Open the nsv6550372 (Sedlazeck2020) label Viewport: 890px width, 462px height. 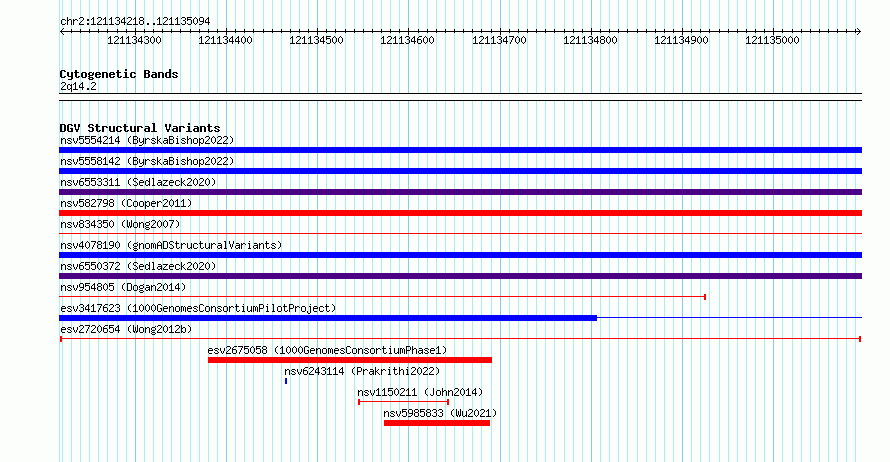[x=138, y=266]
